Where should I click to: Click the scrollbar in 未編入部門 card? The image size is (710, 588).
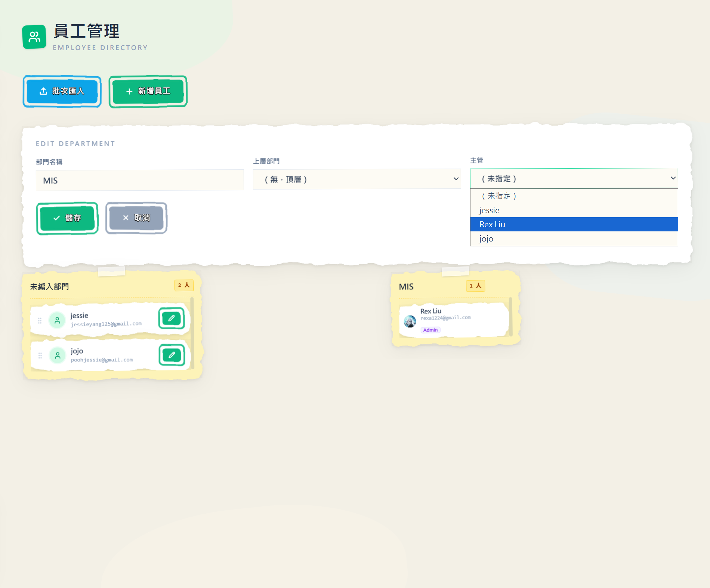pos(192,333)
